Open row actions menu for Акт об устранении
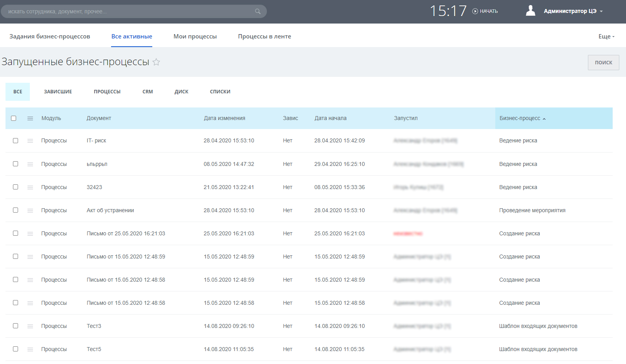 coord(30,211)
